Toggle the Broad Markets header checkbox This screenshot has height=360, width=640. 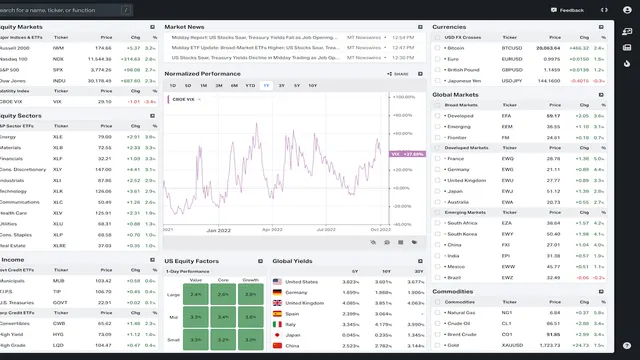pos(438,105)
